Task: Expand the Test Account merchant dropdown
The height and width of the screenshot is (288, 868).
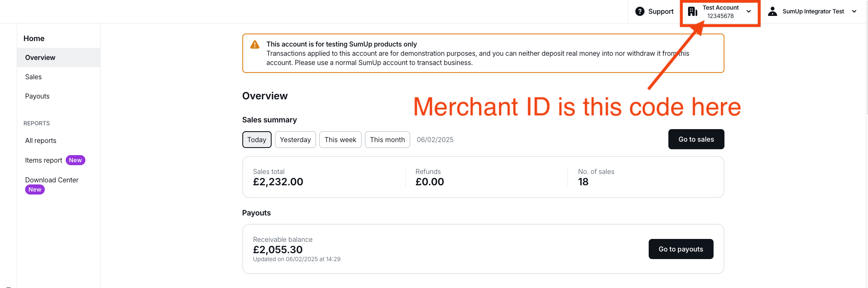Action: pos(749,11)
